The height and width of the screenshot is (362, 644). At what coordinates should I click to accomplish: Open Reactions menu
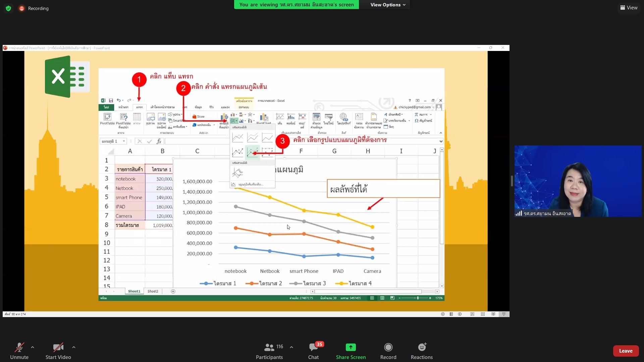422,351
